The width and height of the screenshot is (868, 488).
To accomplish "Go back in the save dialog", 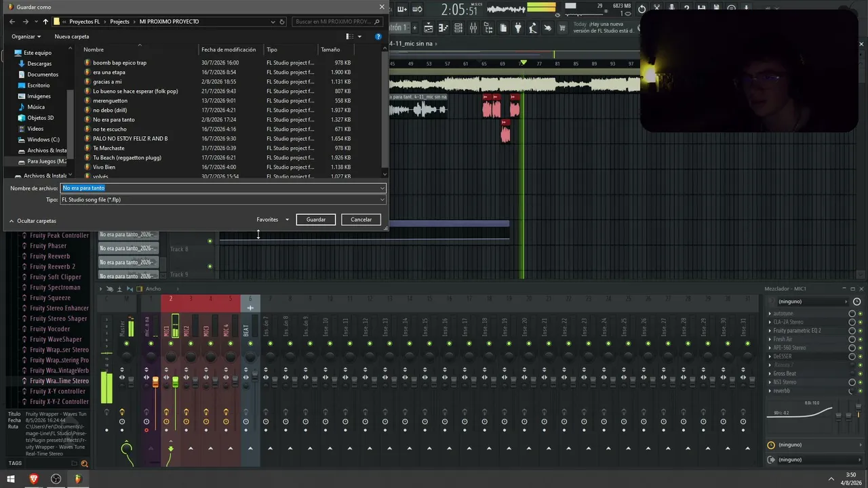I will (x=12, y=22).
